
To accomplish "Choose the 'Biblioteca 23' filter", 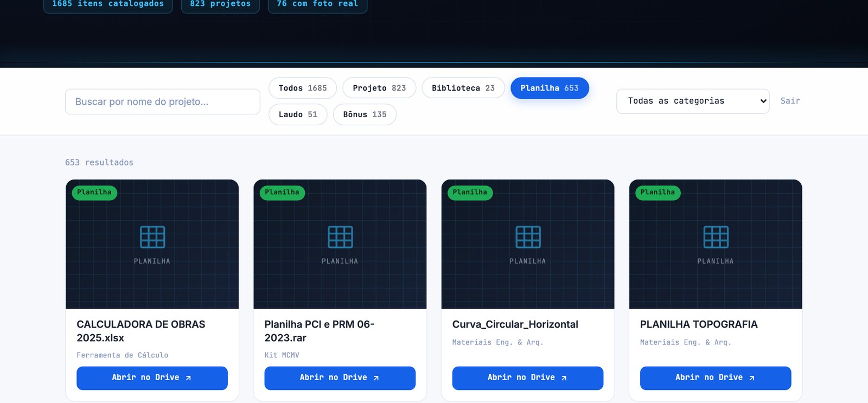I will (x=463, y=88).
